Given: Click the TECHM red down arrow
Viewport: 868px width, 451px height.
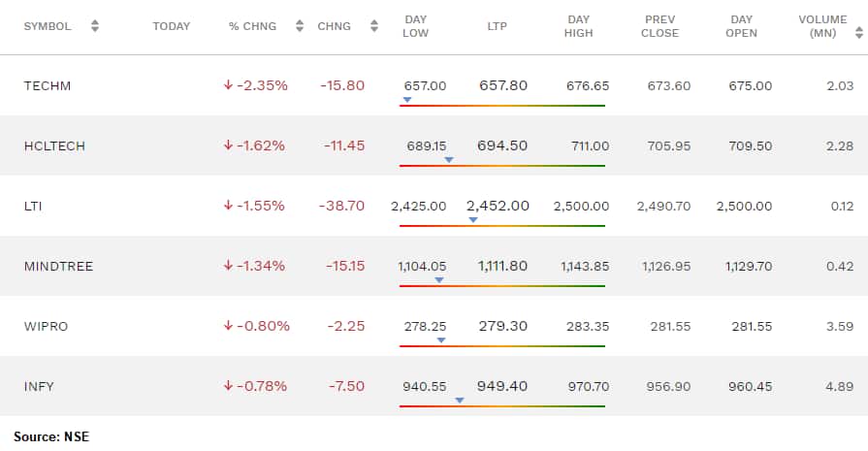Looking at the screenshot, I should click(x=228, y=85).
